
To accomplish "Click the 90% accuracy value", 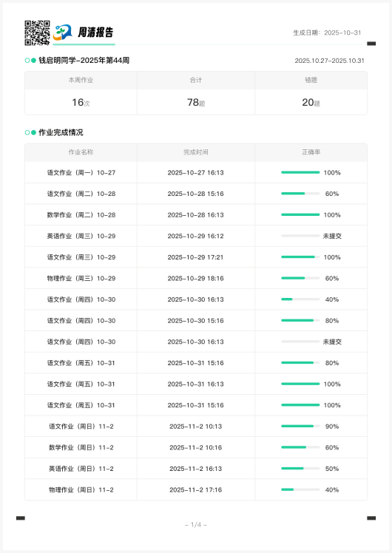I will [x=332, y=427].
